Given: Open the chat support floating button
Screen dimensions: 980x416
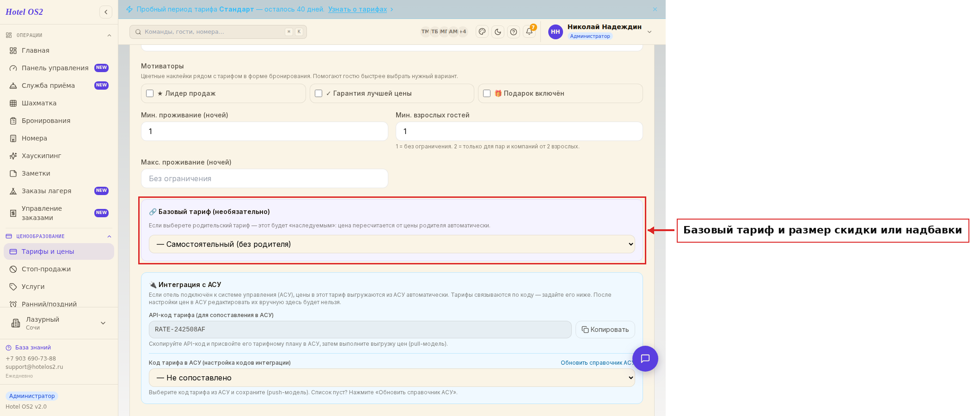Looking at the screenshot, I should (x=645, y=359).
